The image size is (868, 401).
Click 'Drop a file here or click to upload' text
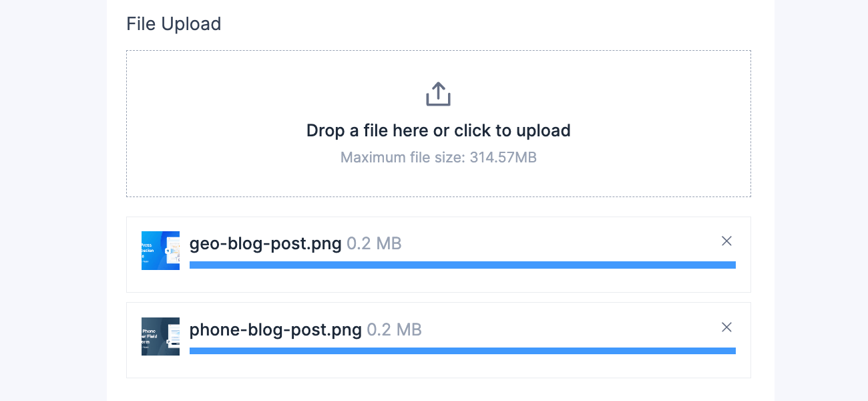[x=438, y=130]
